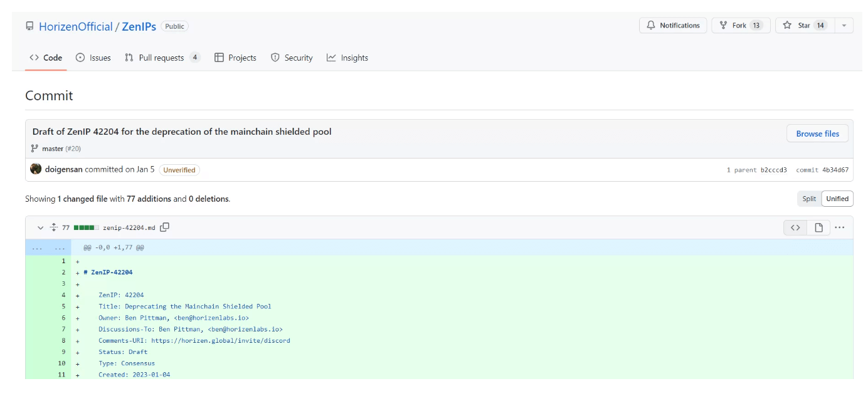This screenshot has height=396, width=868.
Task: Click the 'Created: 2023-01-04' line
Action: point(134,374)
